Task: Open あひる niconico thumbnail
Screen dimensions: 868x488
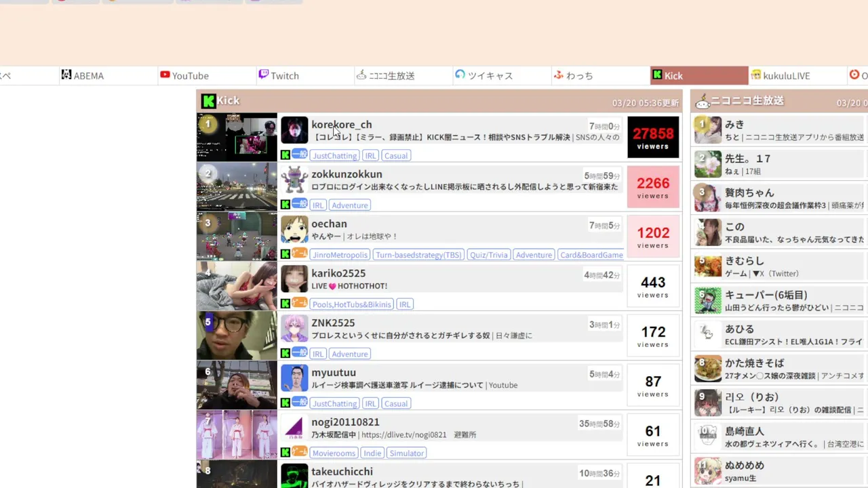Action: pos(708,335)
